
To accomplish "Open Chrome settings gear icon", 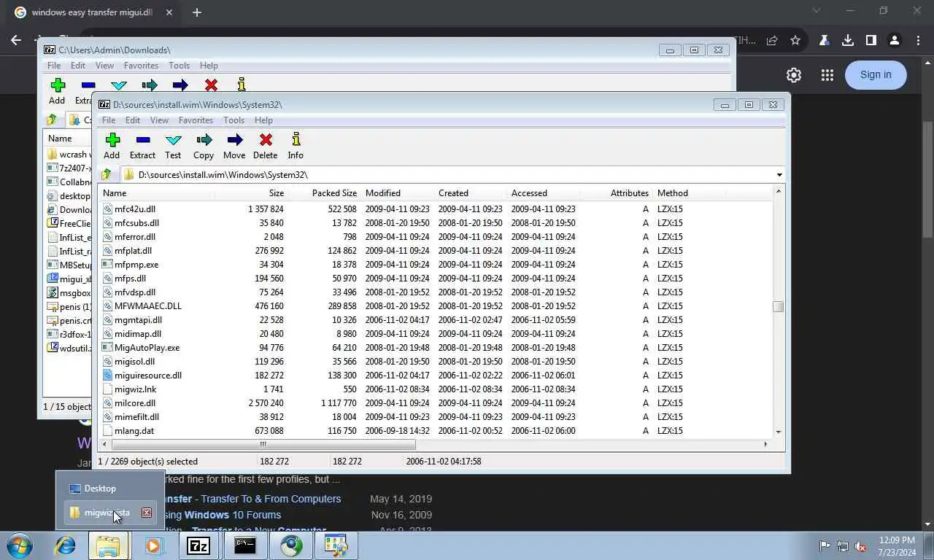I will click(x=794, y=74).
